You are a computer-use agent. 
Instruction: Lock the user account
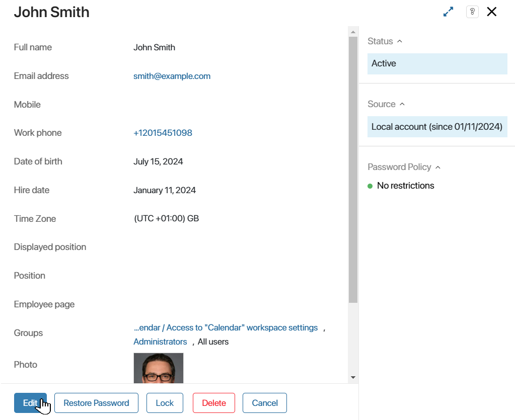click(165, 403)
